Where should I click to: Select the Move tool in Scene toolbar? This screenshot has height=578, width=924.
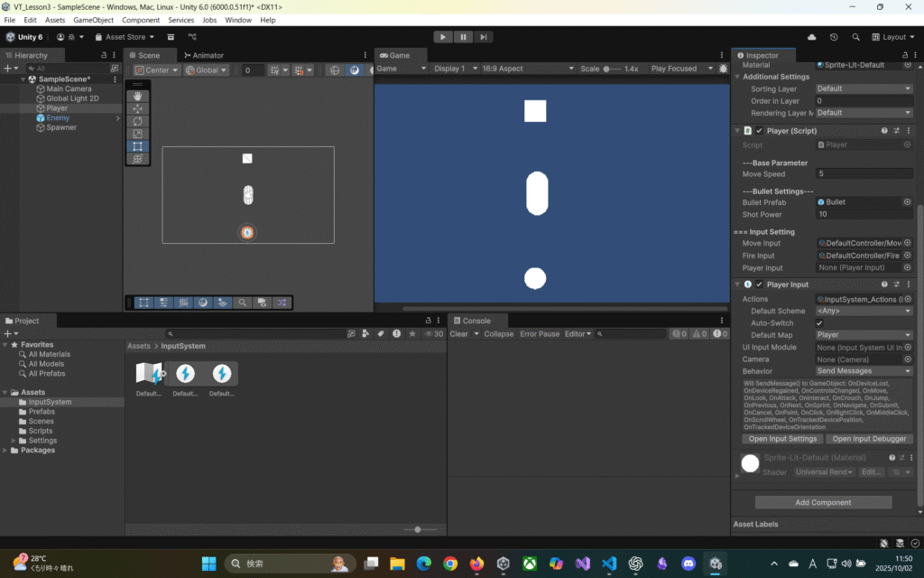pyautogui.click(x=137, y=108)
